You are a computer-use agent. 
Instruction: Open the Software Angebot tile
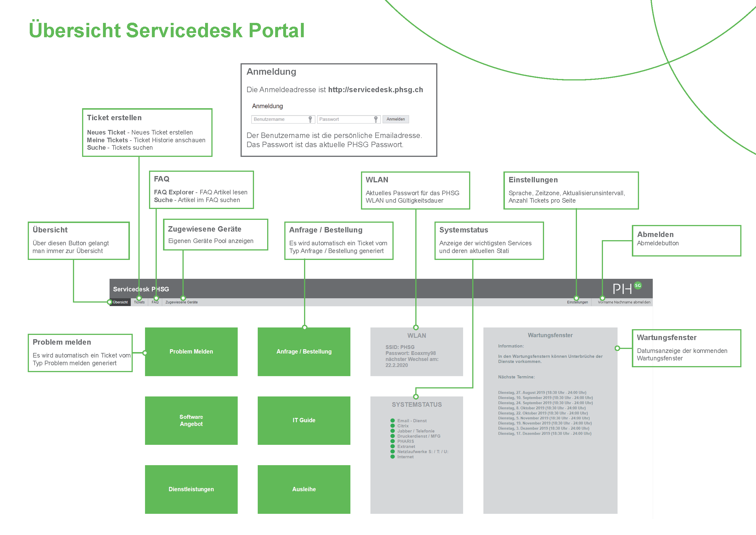(x=191, y=420)
